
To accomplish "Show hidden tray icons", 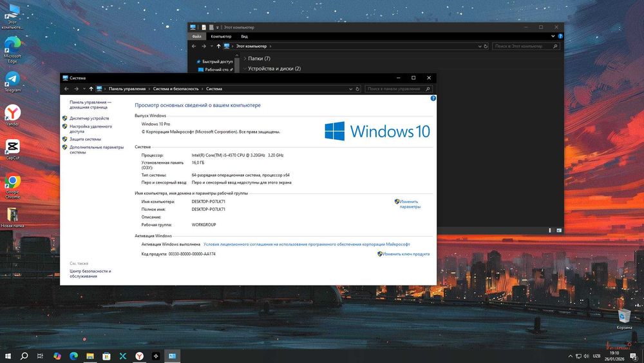I will click(570, 356).
